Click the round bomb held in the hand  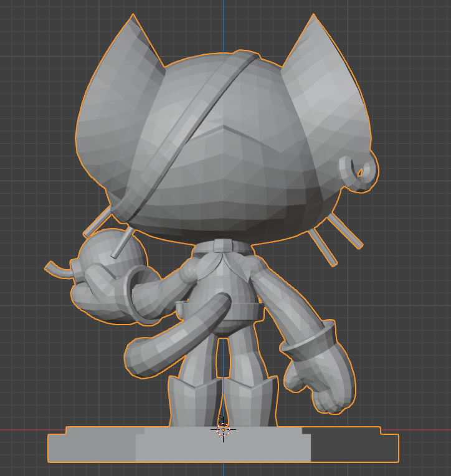[x=112, y=254]
